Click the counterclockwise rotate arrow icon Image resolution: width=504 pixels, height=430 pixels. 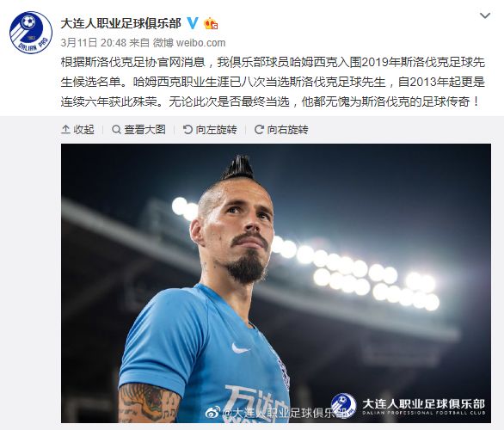point(187,130)
